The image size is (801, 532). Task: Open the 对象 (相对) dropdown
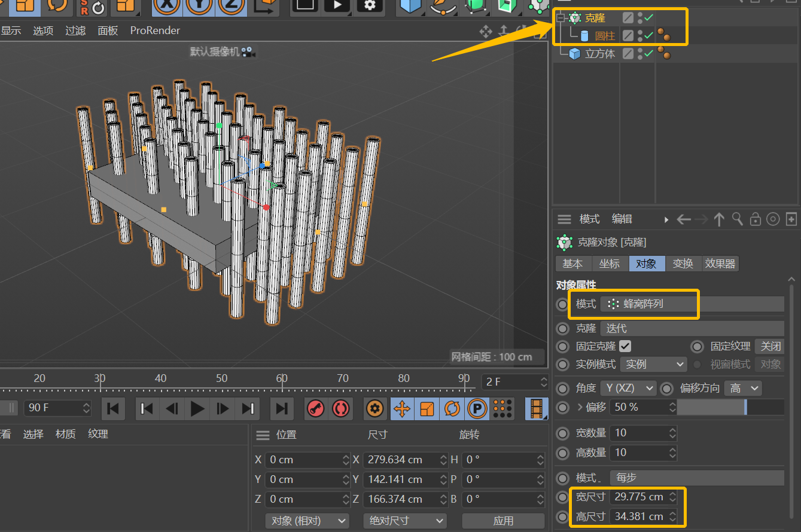(x=307, y=521)
